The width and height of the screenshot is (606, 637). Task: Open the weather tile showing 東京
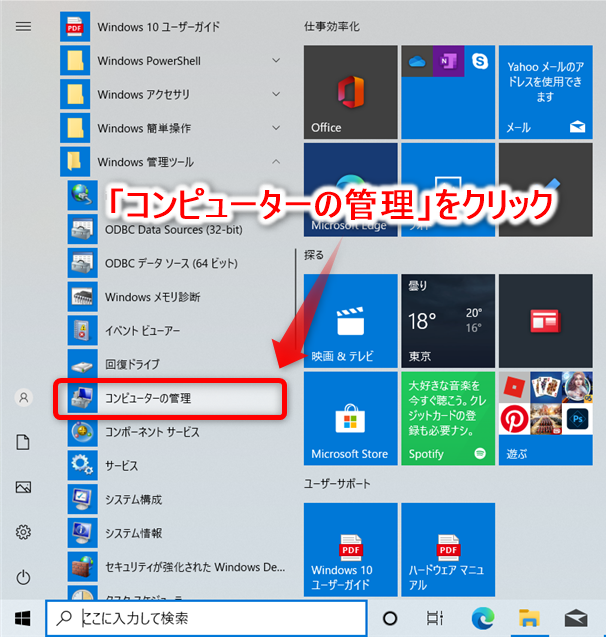tap(448, 321)
